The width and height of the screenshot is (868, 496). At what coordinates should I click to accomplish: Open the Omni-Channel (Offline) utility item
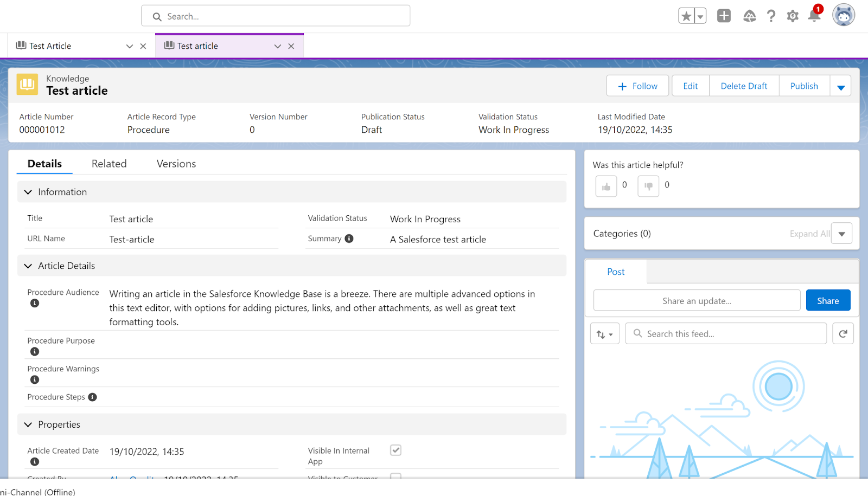tap(37, 492)
